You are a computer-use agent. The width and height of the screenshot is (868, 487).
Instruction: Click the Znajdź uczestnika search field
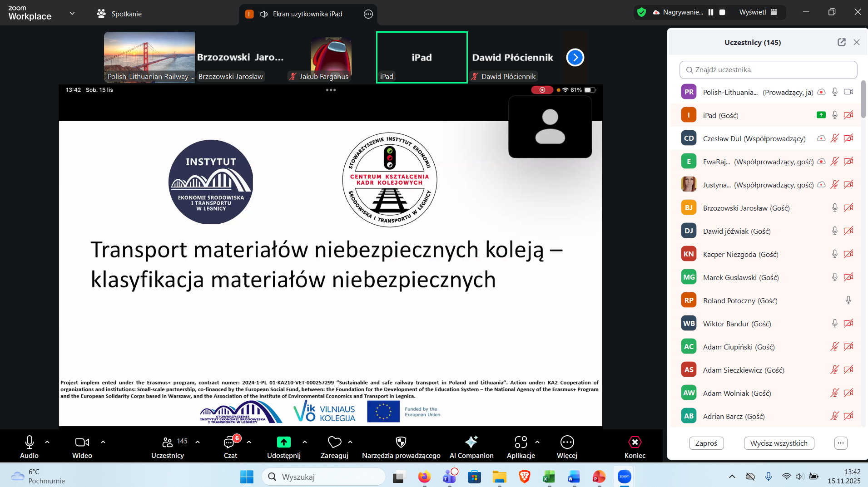(768, 70)
